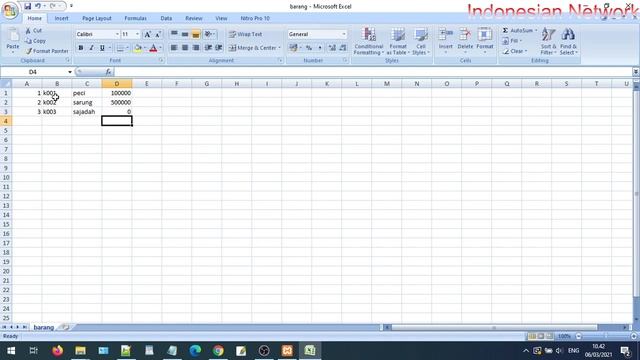This screenshot has height=360, width=640.
Task: Apply the cell borders button
Action: pyautogui.click(x=120, y=48)
